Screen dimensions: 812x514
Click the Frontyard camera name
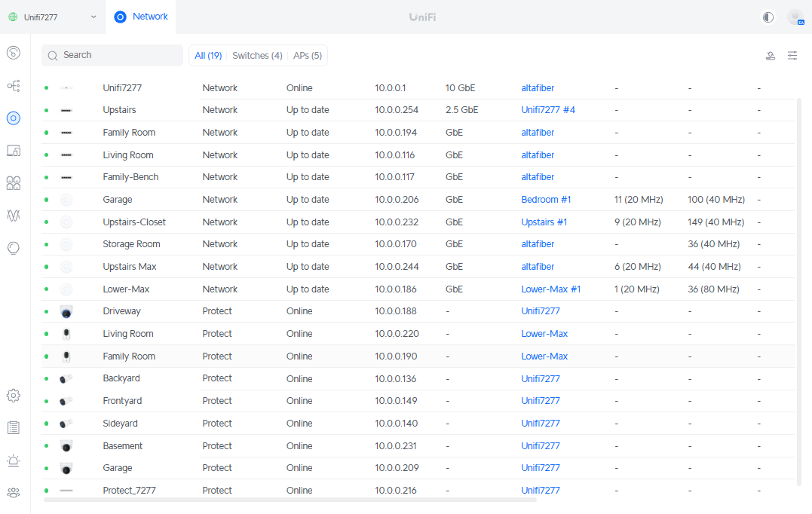click(122, 401)
